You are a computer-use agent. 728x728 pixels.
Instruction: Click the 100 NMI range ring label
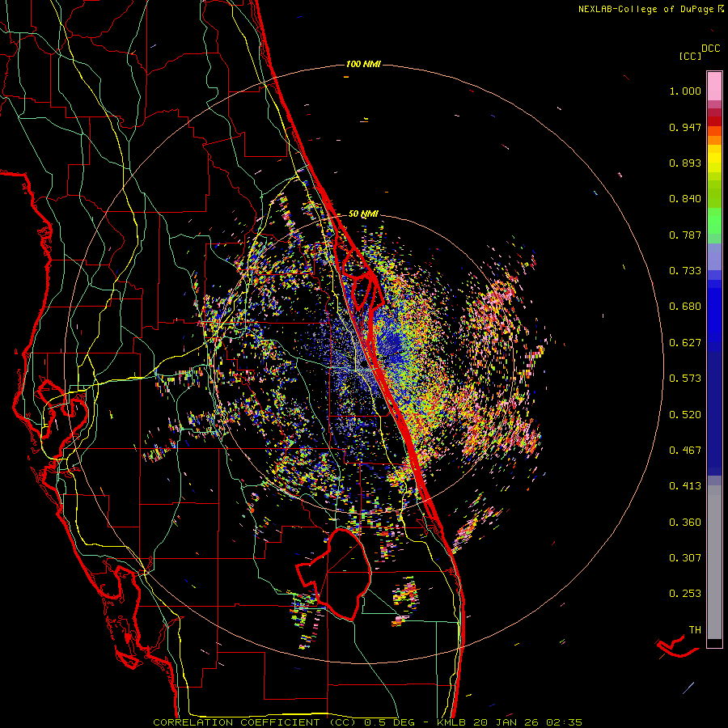(363, 64)
